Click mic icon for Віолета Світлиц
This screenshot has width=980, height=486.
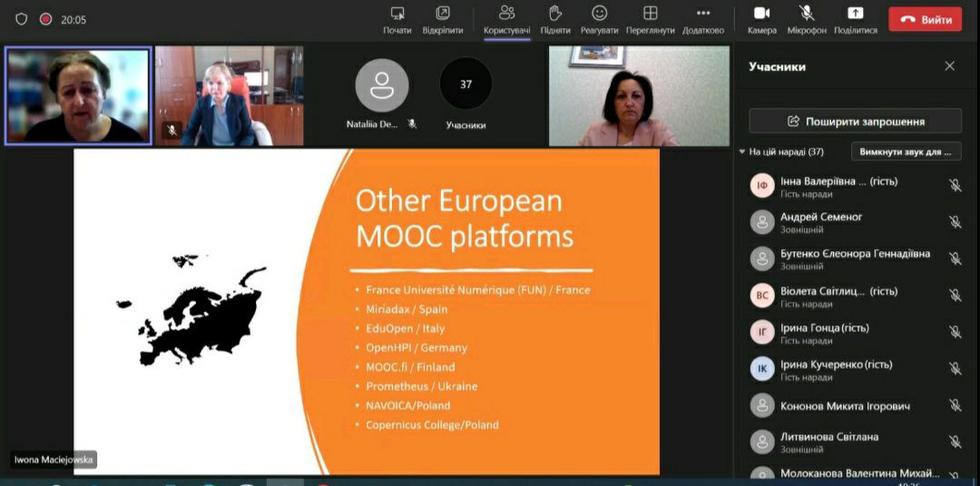[x=955, y=296]
